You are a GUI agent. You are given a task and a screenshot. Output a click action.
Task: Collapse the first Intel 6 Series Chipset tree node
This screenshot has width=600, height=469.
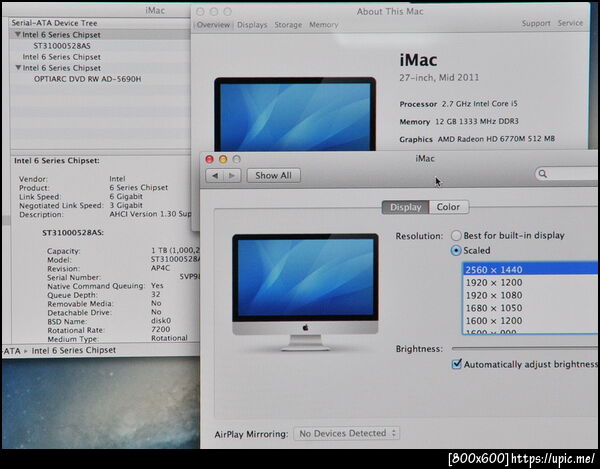pos(18,34)
